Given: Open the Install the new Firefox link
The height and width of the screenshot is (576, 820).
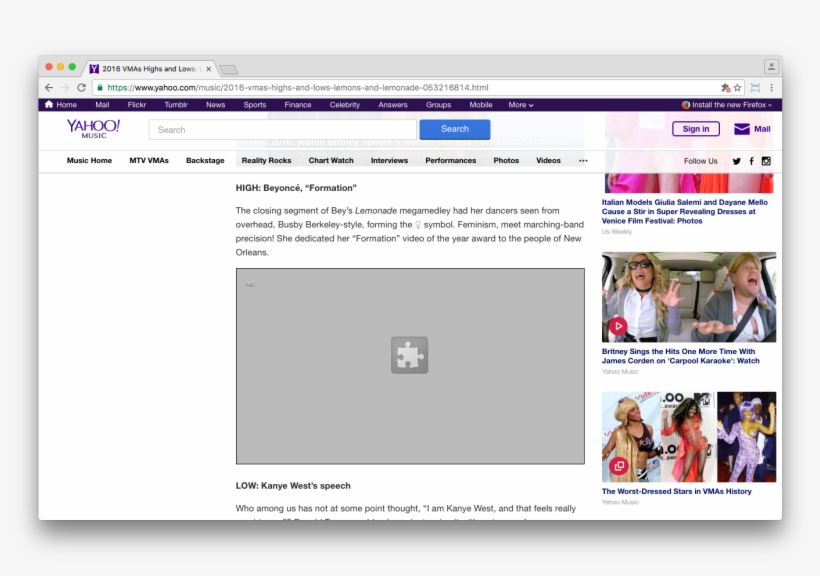Looking at the screenshot, I should (725, 104).
